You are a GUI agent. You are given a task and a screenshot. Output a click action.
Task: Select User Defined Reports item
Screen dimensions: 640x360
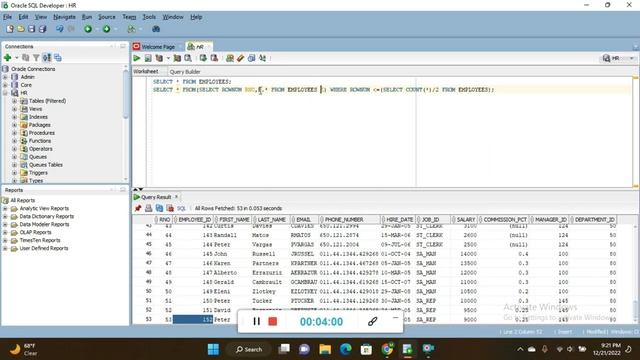[44, 248]
